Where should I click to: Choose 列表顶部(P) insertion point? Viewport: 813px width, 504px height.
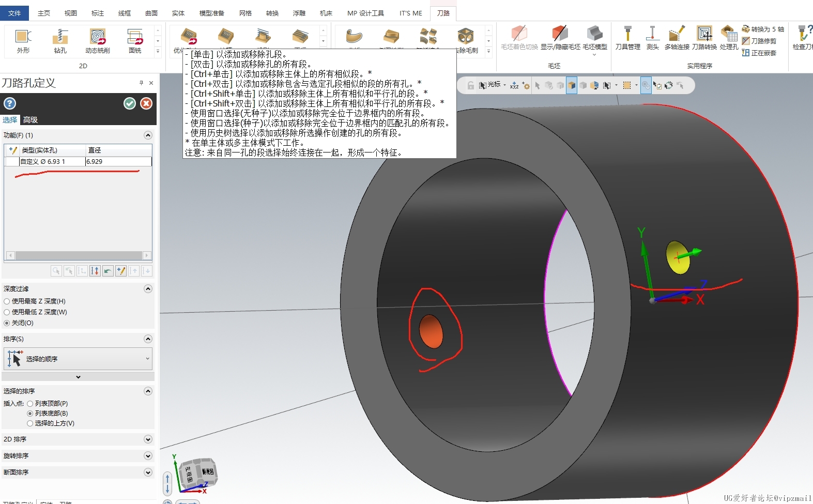pos(30,404)
